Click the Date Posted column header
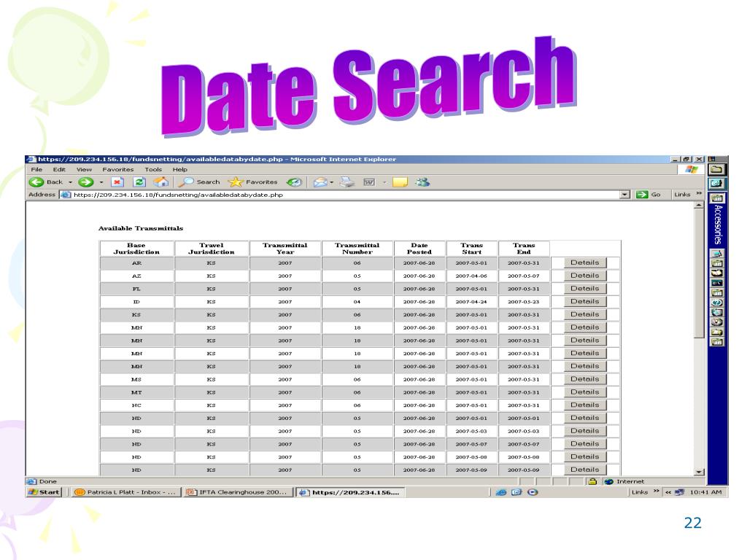 click(x=419, y=249)
